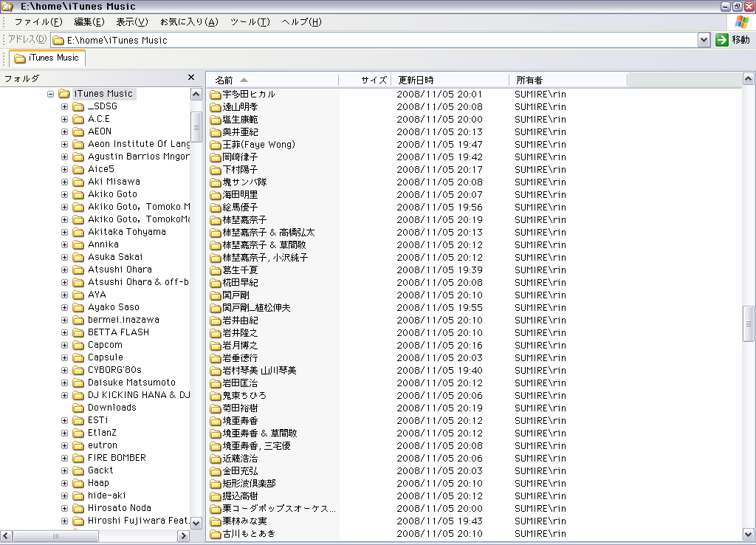Collapse the iTunes Music tree node
Screen dimensions: 756x545
point(51,94)
